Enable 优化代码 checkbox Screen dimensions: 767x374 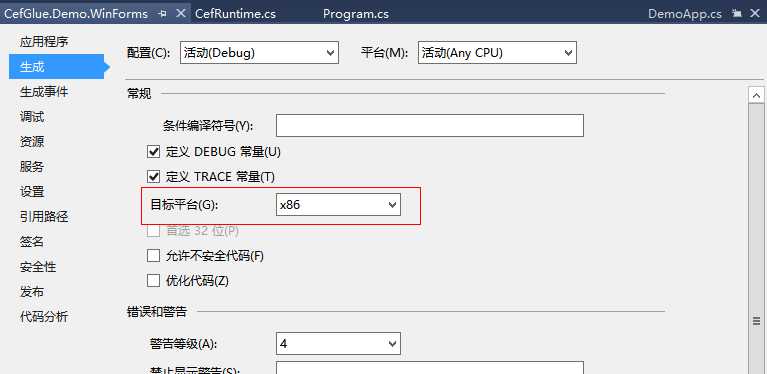click(154, 281)
